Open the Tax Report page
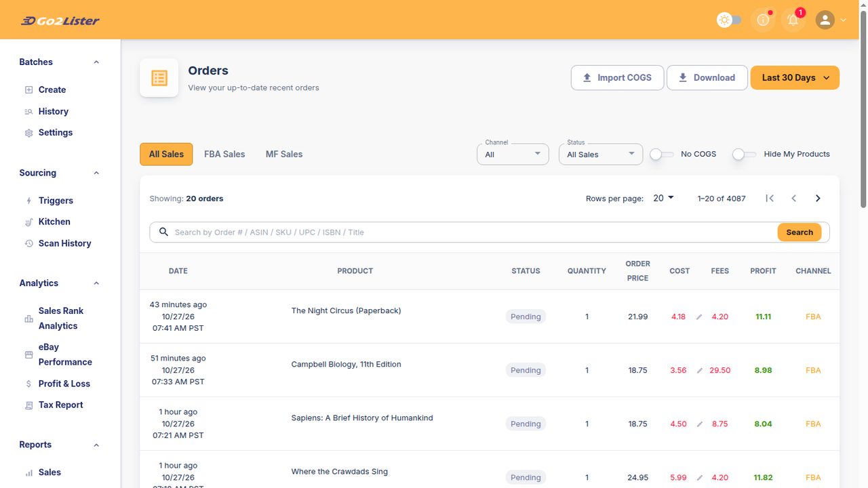 60,405
